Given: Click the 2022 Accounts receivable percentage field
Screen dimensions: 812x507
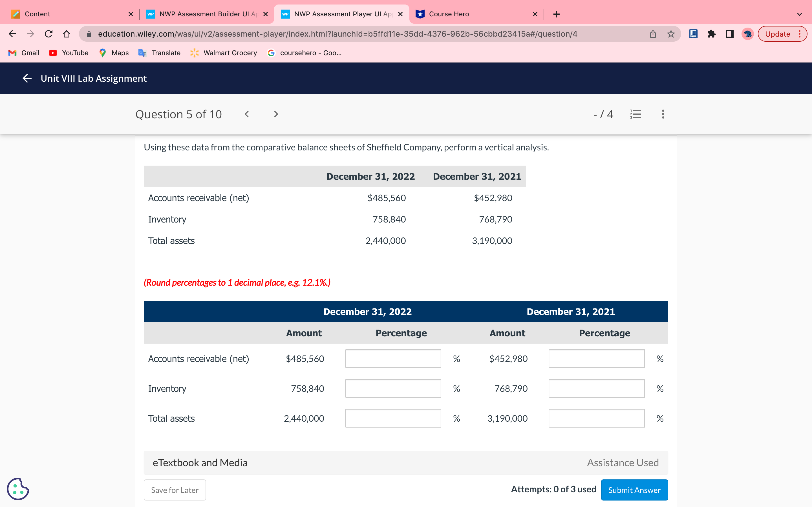Looking at the screenshot, I should click(x=393, y=359).
